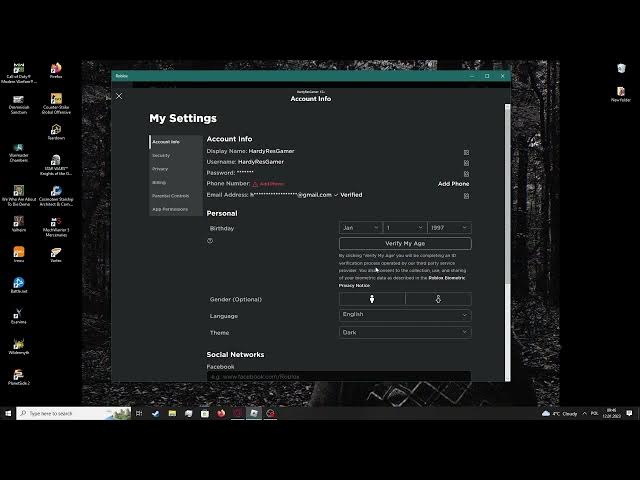Select the female gender option
640x480 pixels.
(438, 299)
